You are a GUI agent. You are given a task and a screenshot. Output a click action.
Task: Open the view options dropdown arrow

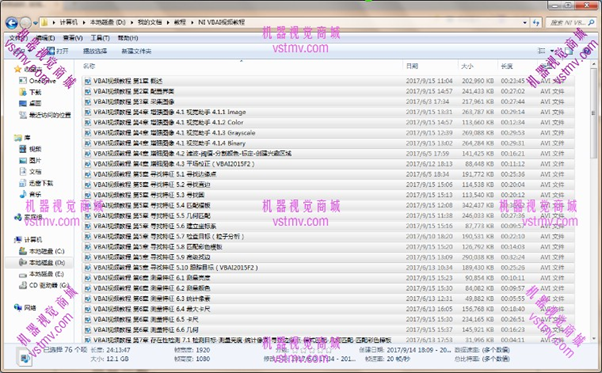(552, 51)
